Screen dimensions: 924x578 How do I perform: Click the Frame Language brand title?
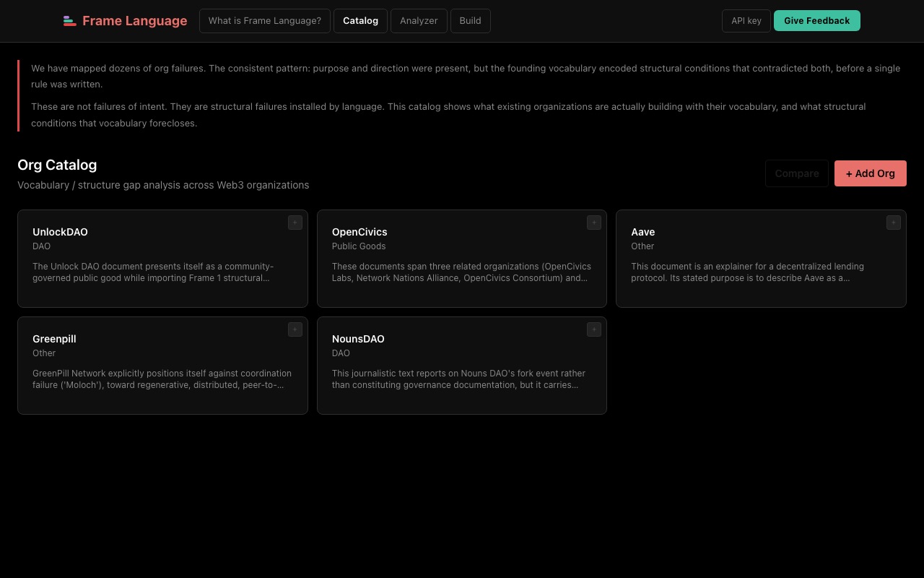(135, 21)
